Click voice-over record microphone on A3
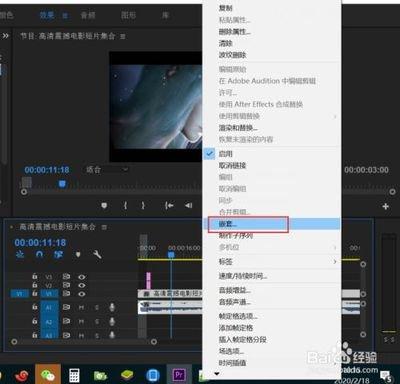 112,334
